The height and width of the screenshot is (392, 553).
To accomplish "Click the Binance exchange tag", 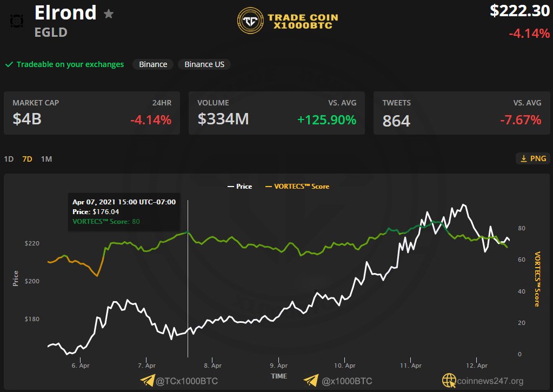I will point(153,64).
